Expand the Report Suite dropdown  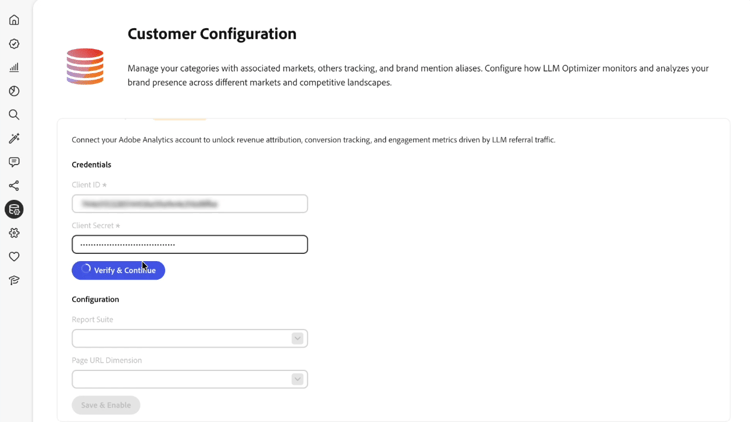pyautogui.click(x=189, y=339)
